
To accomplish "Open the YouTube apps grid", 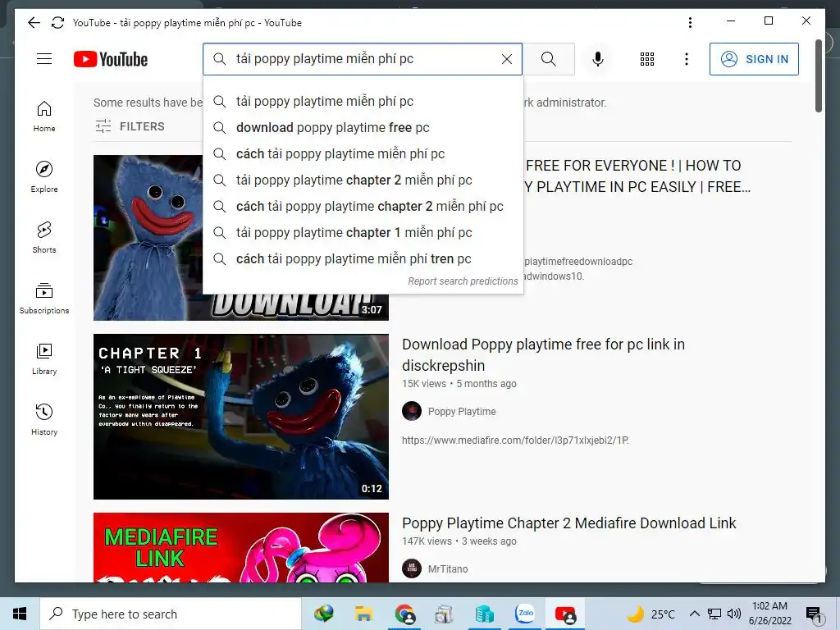I will (x=647, y=59).
